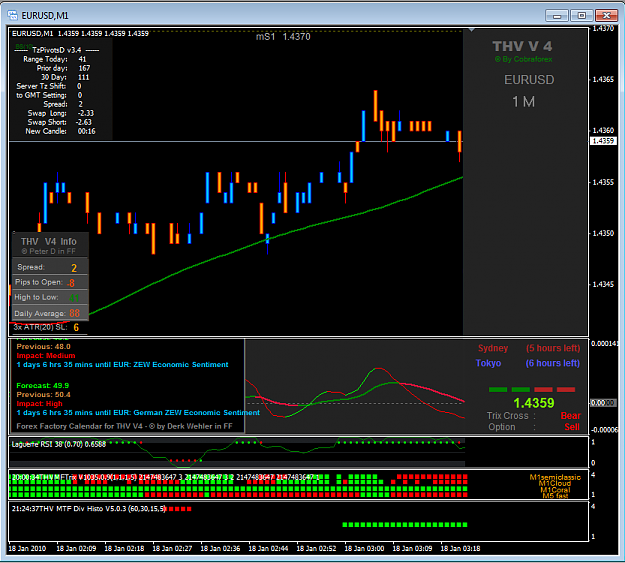Click the 'By Cobraforex' credit text

[x=523, y=59]
